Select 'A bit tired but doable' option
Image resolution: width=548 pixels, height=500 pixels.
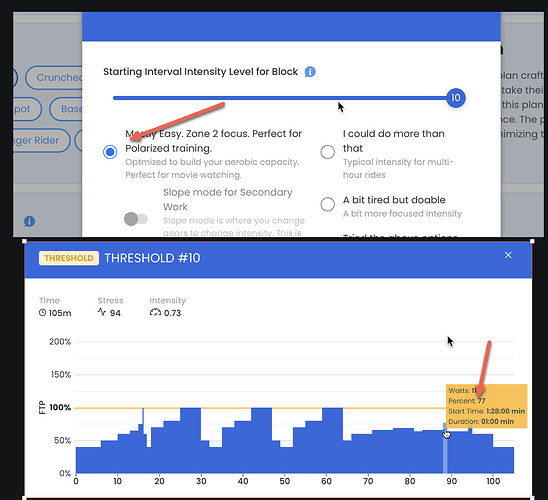point(327,204)
